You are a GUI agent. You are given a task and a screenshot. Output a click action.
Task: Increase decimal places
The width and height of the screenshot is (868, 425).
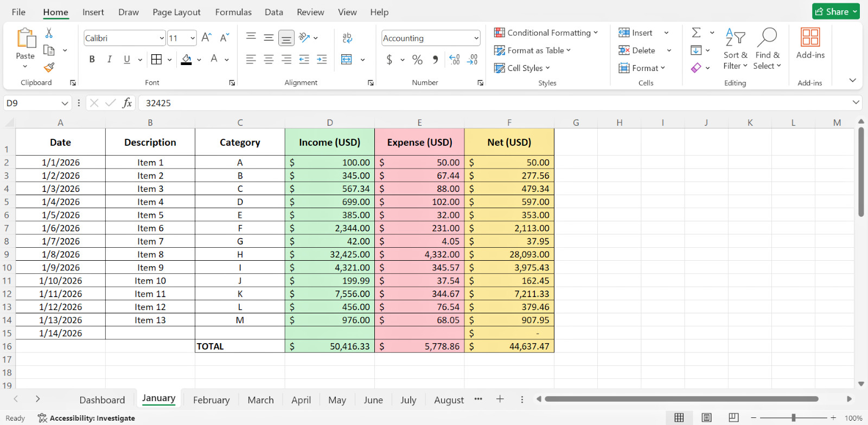[455, 60]
